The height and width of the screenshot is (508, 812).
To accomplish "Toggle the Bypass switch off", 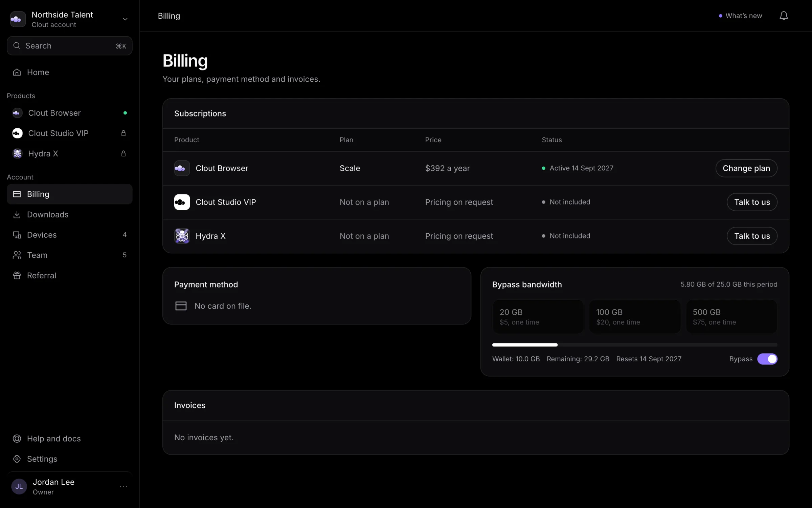I will [x=767, y=359].
